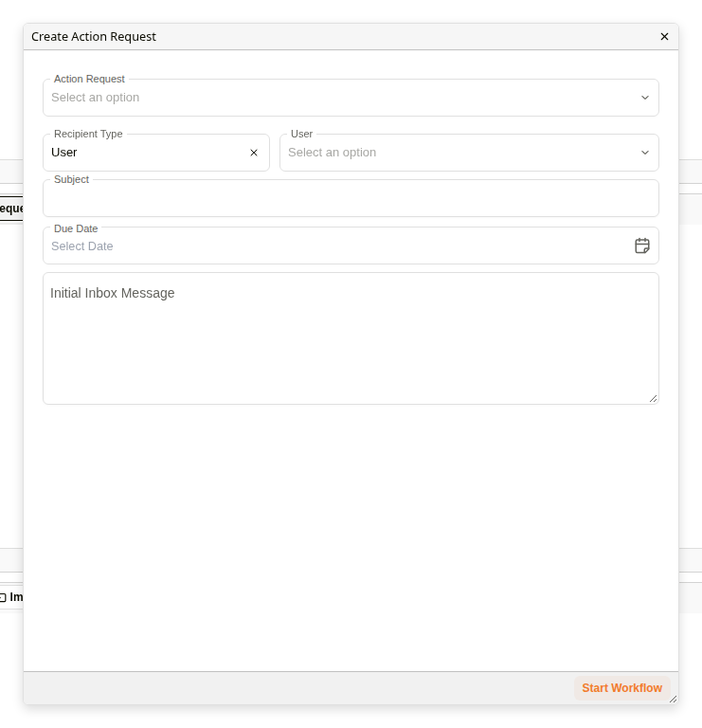Open the Recipient Type field
This screenshot has width=702, height=728.
pyautogui.click(x=156, y=153)
